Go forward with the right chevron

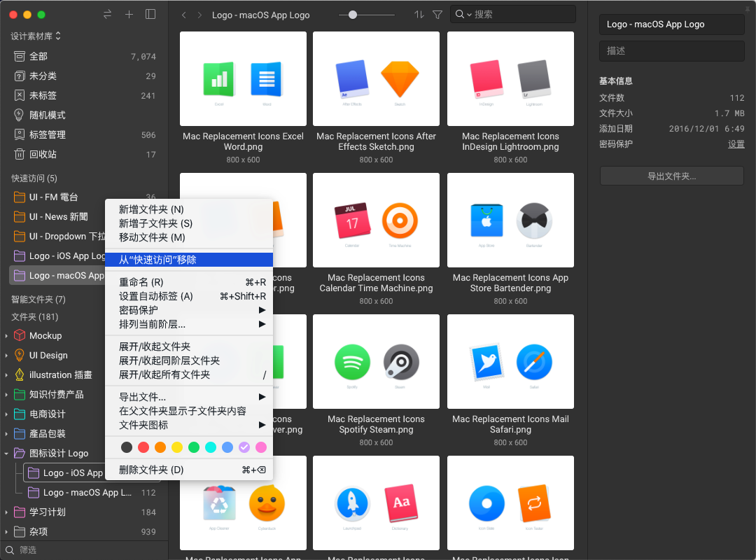click(199, 15)
